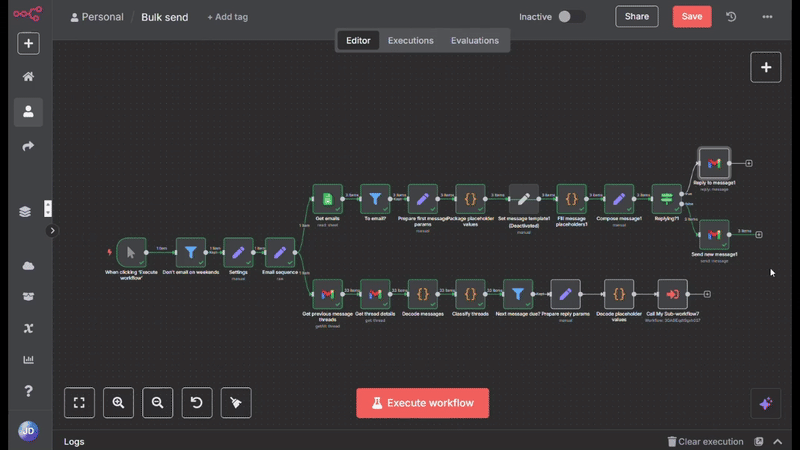Open the three-dot workflow options menu
The height and width of the screenshot is (450, 800).
click(x=767, y=16)
